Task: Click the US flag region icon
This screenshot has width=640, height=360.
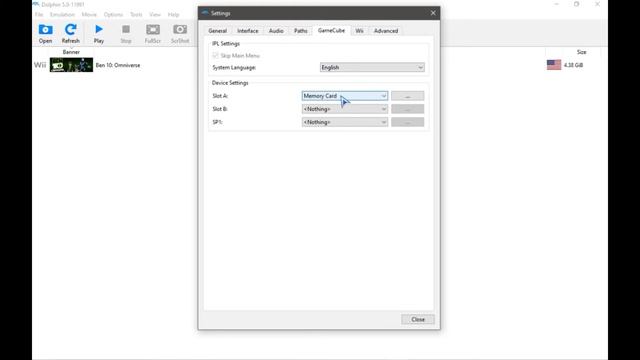Action: pyautogui.click(x=554, y=65)
